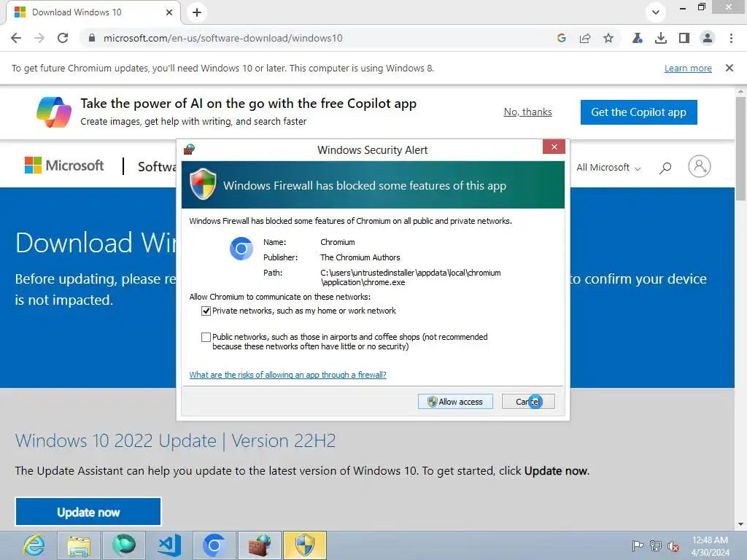
Task: Bookmark this page with star icon
Action: [608, 38]
